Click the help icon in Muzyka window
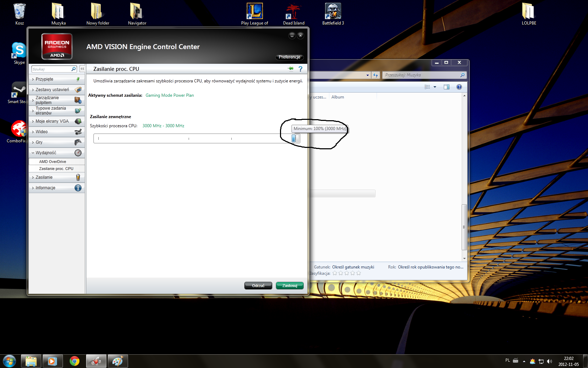The height and width of the screenshot is (368, 588). click(459, 87)
